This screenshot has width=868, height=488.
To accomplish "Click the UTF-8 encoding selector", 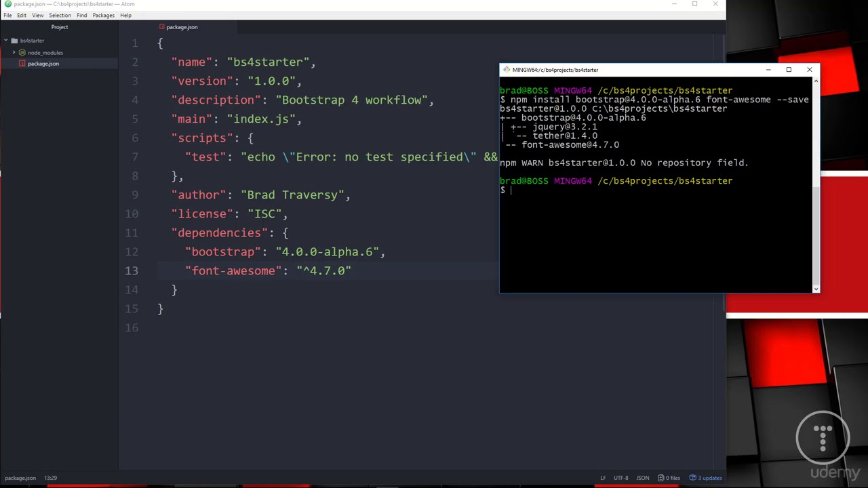I will point(620,478).
